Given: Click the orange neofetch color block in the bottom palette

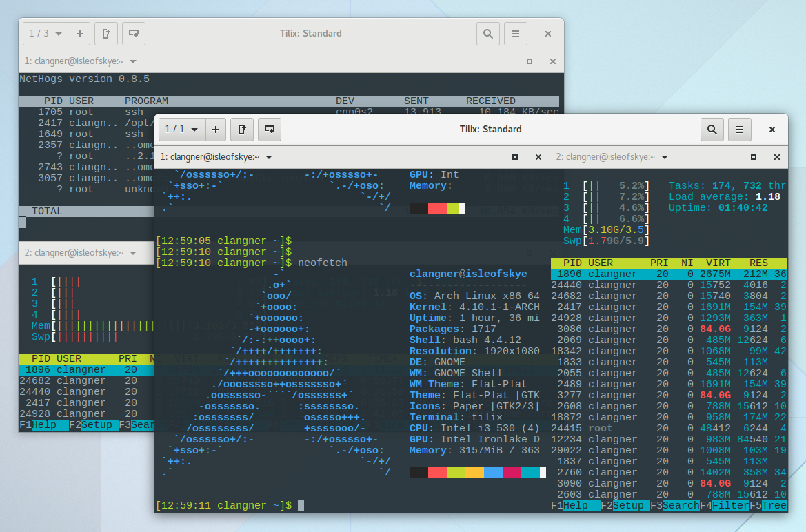Looking at the screenshot, I should (x=474, y=473).
